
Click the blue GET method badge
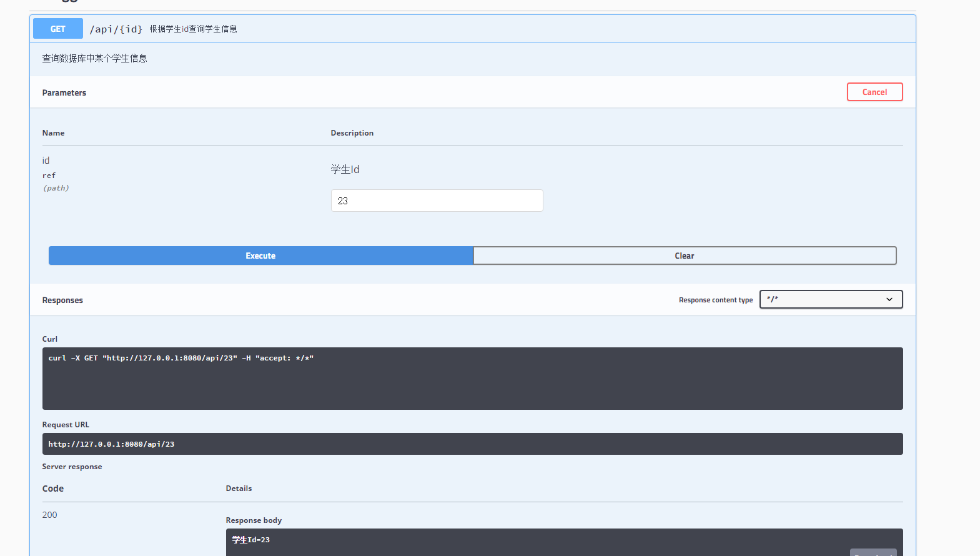58,29
